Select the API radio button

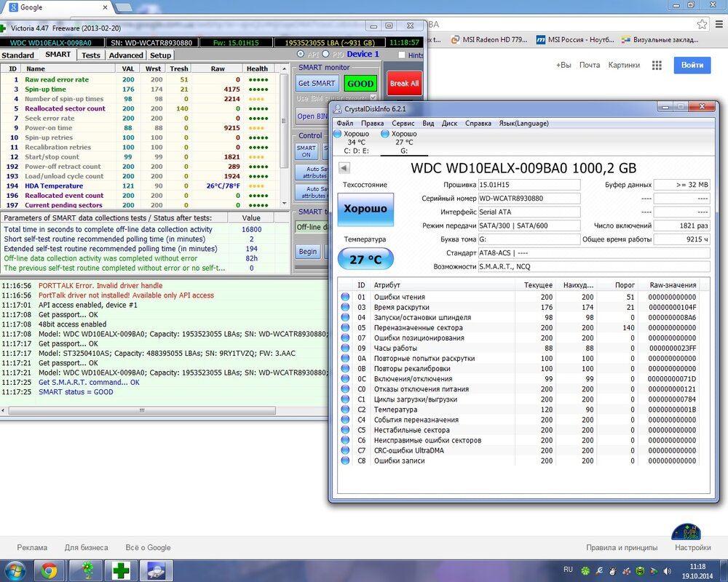pyautogui.click(x=301, y=55)
